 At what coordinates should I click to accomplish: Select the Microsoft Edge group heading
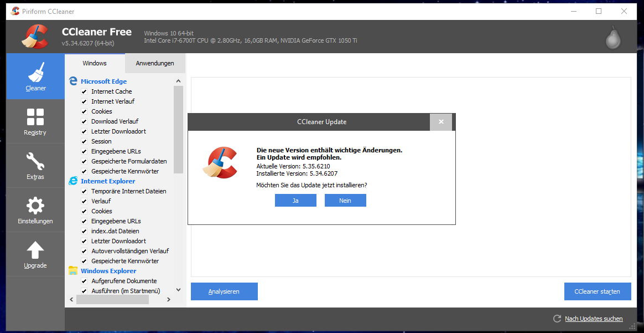pyautogui.click(x=103, y=81)
